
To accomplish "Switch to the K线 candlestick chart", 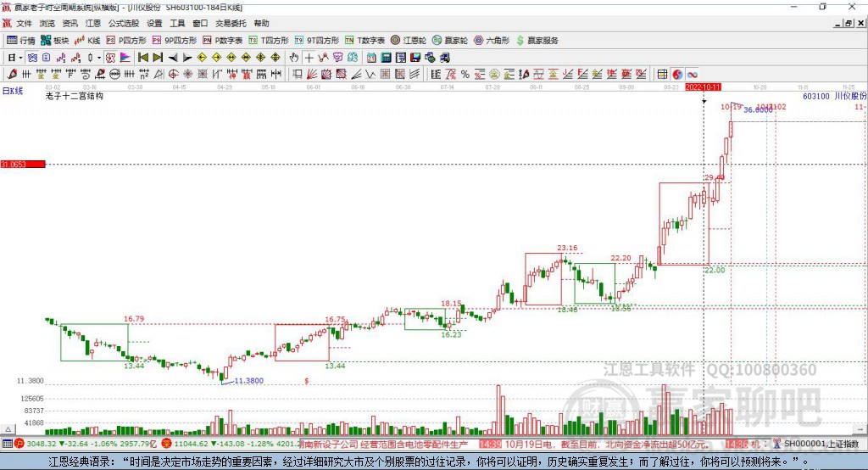I will pos(87,41).
